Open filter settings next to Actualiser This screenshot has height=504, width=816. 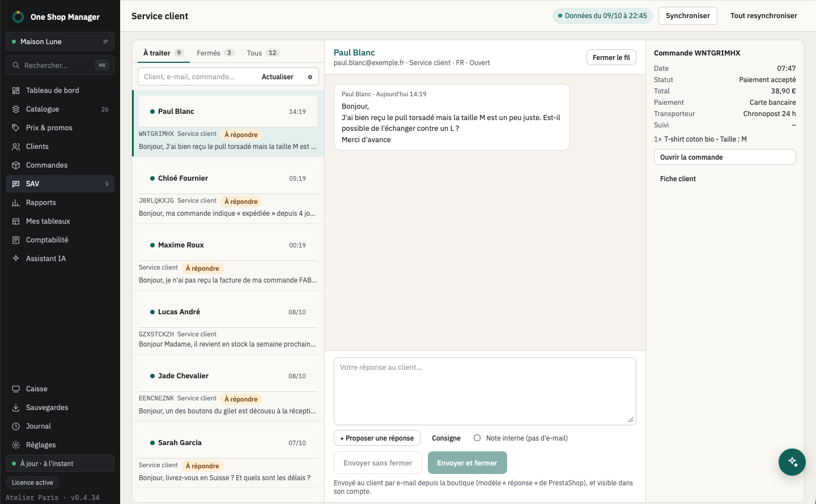pyautogui.click(x=310, y=77)
